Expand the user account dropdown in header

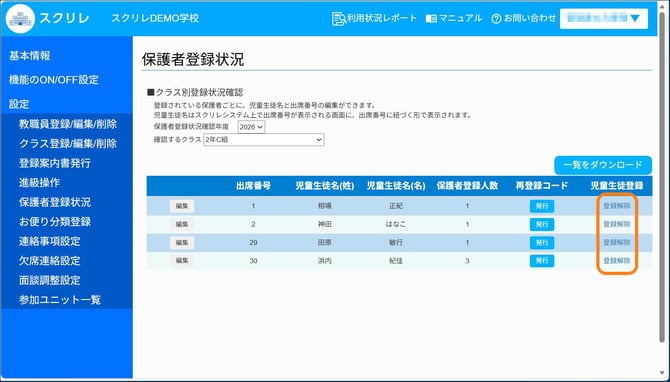(604, 18)
